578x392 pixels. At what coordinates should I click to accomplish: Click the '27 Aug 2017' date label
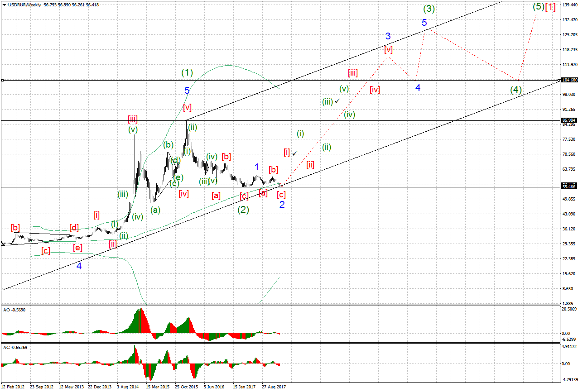coord(273,387)
